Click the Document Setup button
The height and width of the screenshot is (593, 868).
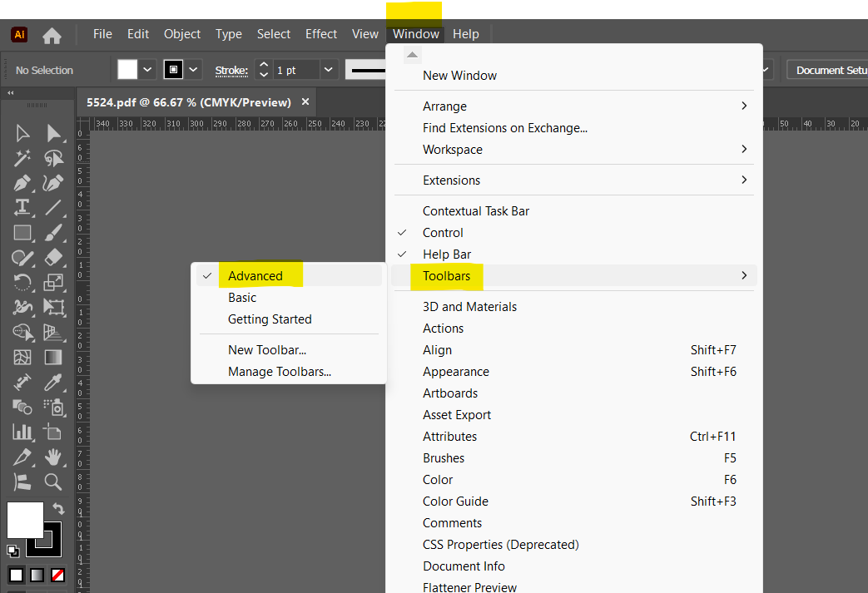828,70
